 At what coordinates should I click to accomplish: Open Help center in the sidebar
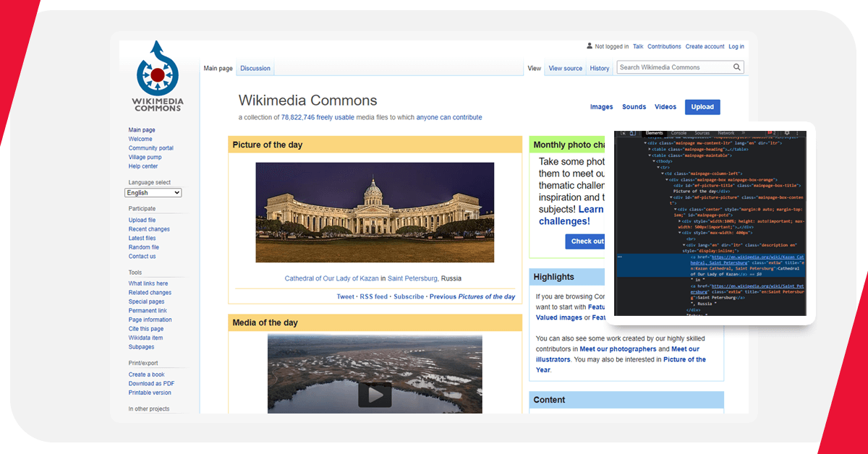point(143,166)
